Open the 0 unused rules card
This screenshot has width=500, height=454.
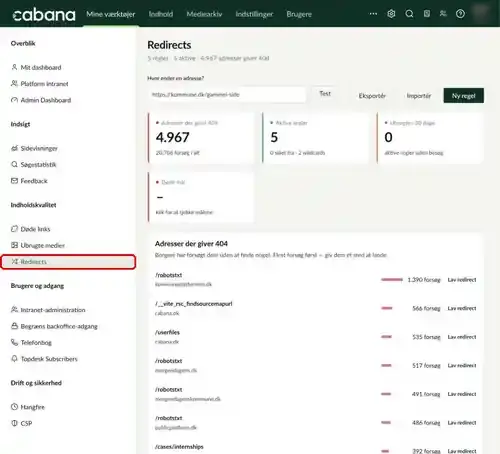pyautogui.click(x=430, y=138)
